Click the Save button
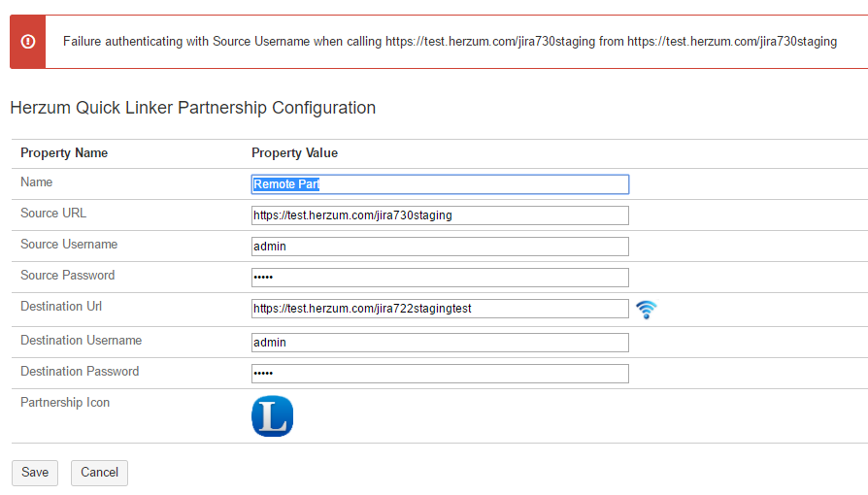The width and height of the screenshot is (868, 495). tap(35, 473)
